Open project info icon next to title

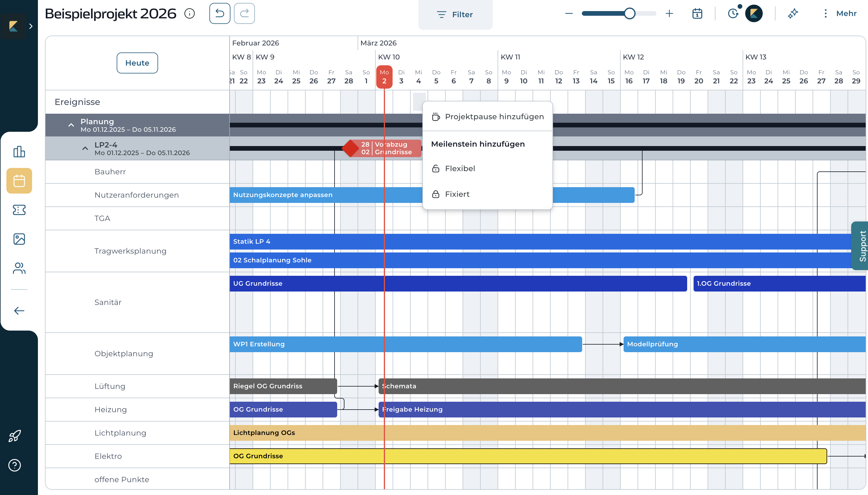(x=190, y=14)
